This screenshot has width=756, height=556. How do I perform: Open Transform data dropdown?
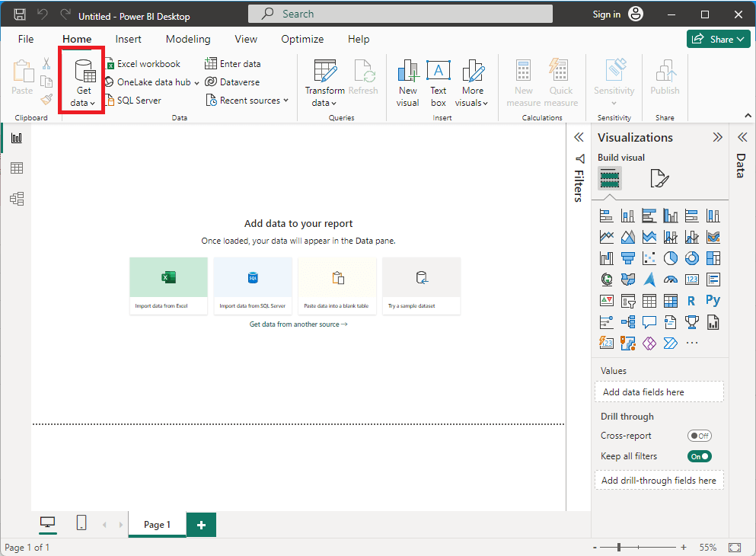point(324,83)
